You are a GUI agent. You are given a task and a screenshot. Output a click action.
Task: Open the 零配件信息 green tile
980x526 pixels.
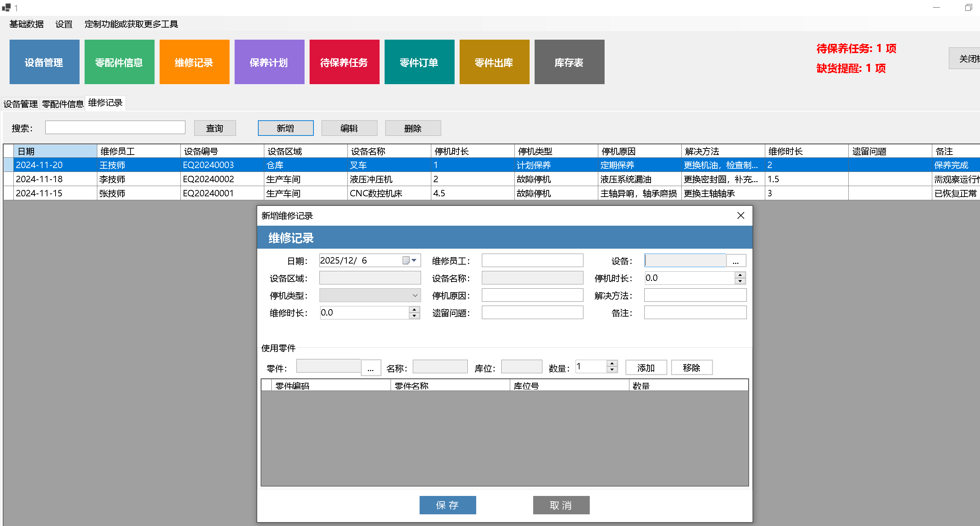[119, 62]
